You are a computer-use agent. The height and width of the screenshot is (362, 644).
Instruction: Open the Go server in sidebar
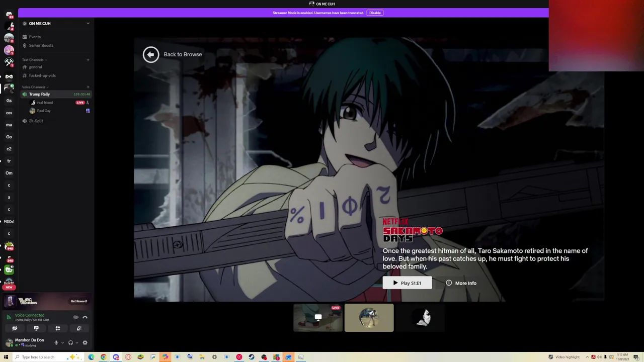point(9,137)
